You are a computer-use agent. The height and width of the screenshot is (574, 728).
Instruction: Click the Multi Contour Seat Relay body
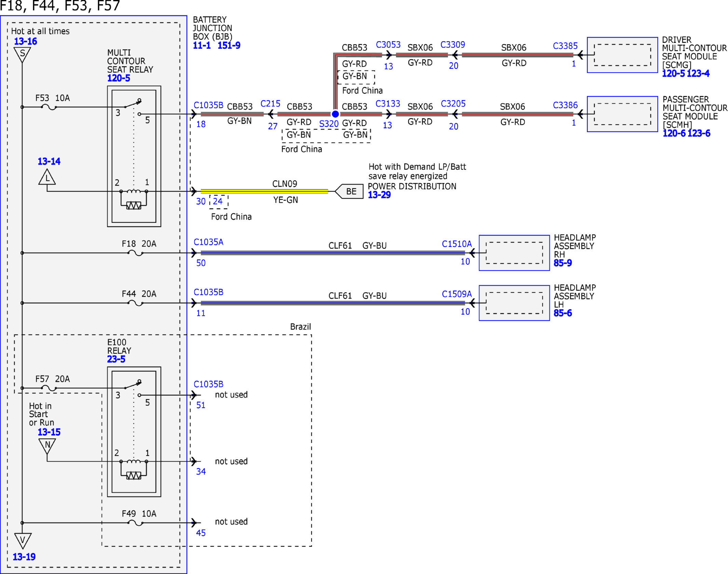(x=134, y=156)
